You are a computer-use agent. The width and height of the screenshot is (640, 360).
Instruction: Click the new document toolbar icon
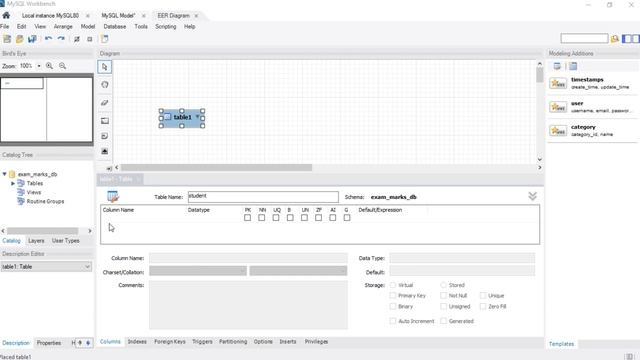(105, 39)
